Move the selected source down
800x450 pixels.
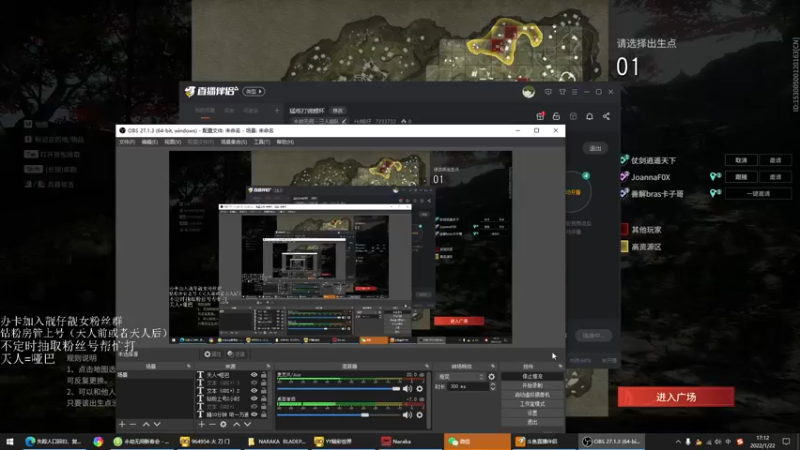(247, 424)
